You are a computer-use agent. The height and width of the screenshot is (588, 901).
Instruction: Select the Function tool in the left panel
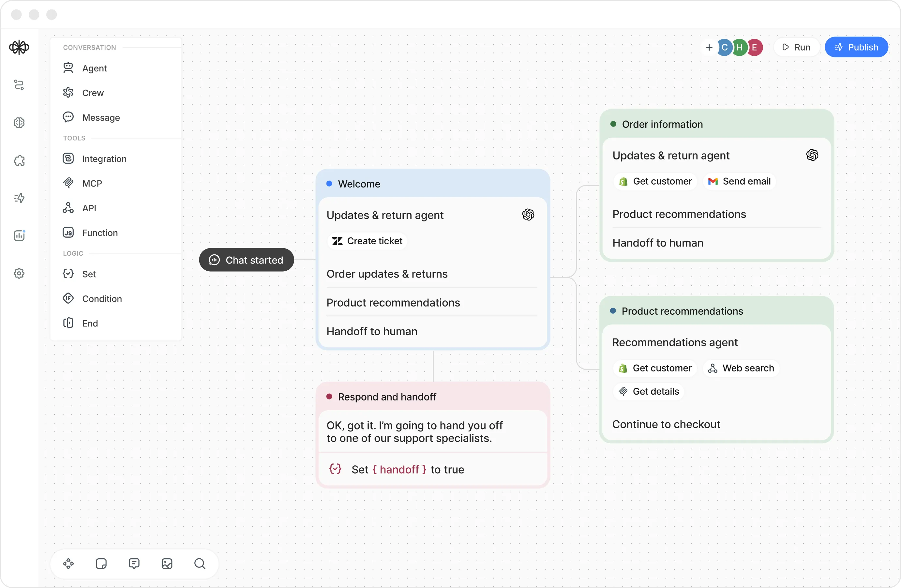(100, 233)
